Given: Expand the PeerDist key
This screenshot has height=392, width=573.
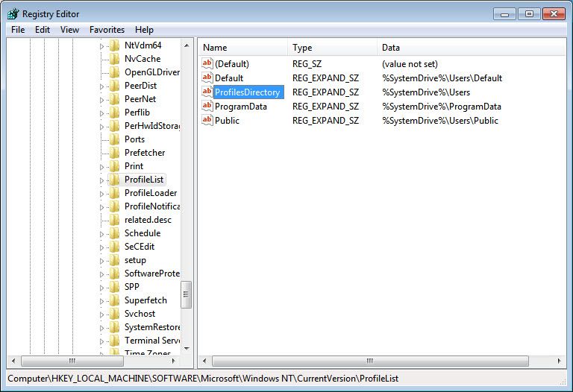Looking at the screenshot, I should [101, 86].
